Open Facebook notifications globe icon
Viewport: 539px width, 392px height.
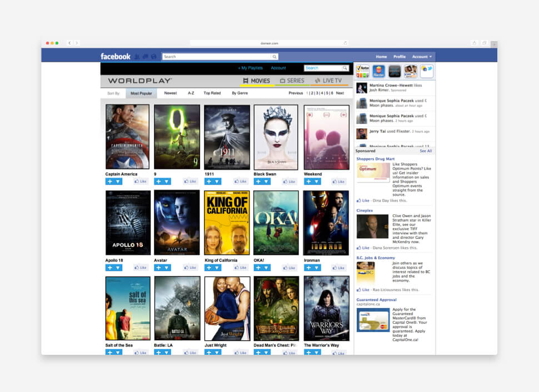[x=154, y=56]
